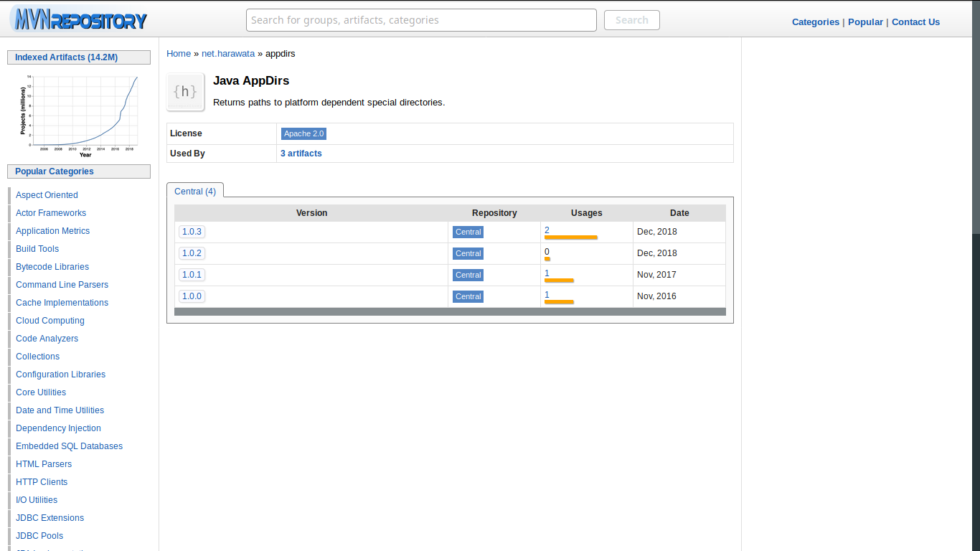Open the Actor Frameworks category
Image resolution: width=980 pixels, height=551 pixels.
51,213
